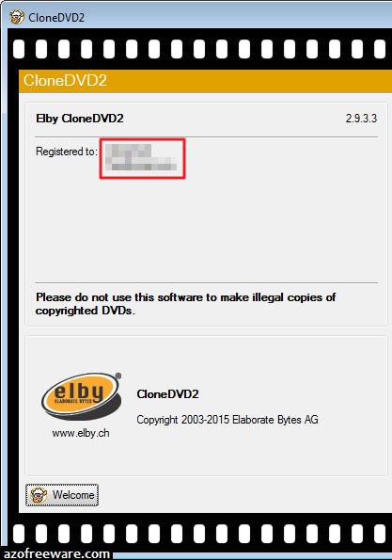Click the sheep icon on Welcome button

[x=39, y=495]
